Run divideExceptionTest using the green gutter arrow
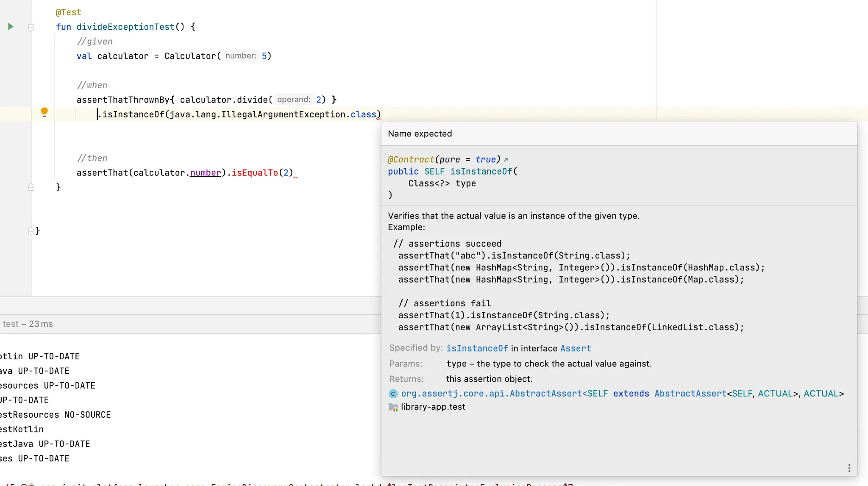Image resolution: width=868 pixels, height=486 pixels. [11, 27]
